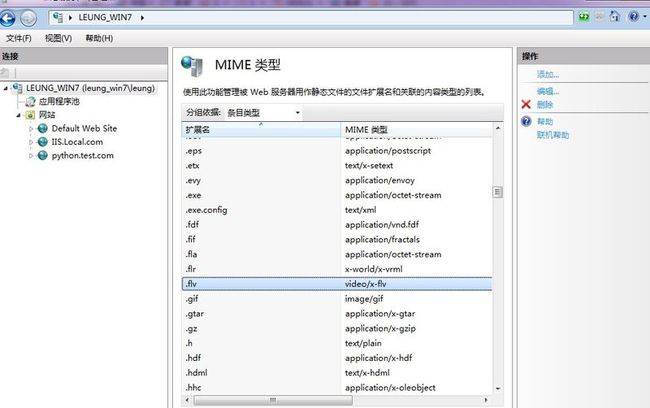
Task: Click the application pools icon
Action: 30,102
